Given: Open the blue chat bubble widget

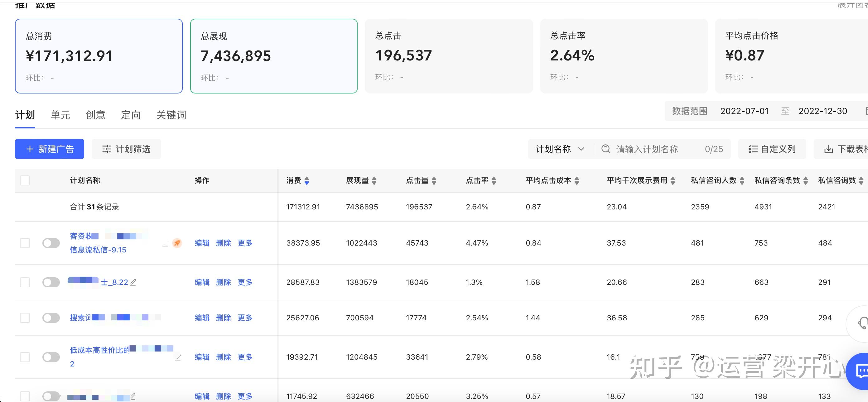Looking at the screenshot, I should (x=860, y=371).
